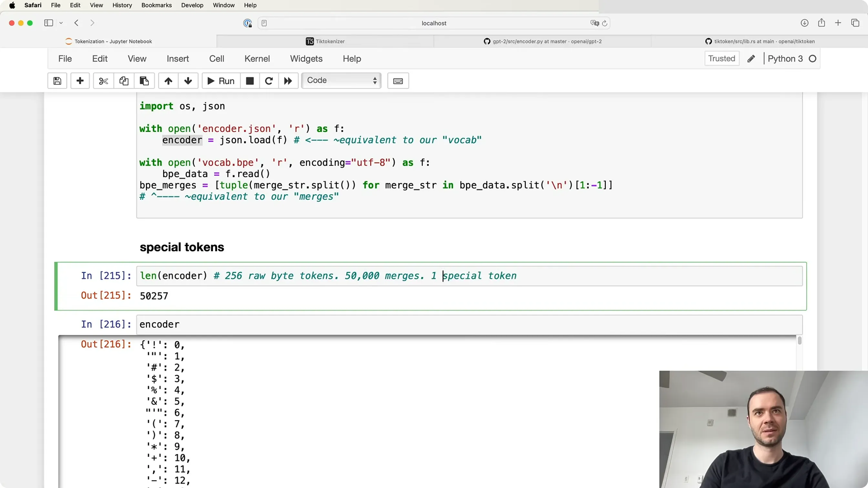The image size is (868, 488).
Task: Move selected cell up arrow
Action: [168, 81]
